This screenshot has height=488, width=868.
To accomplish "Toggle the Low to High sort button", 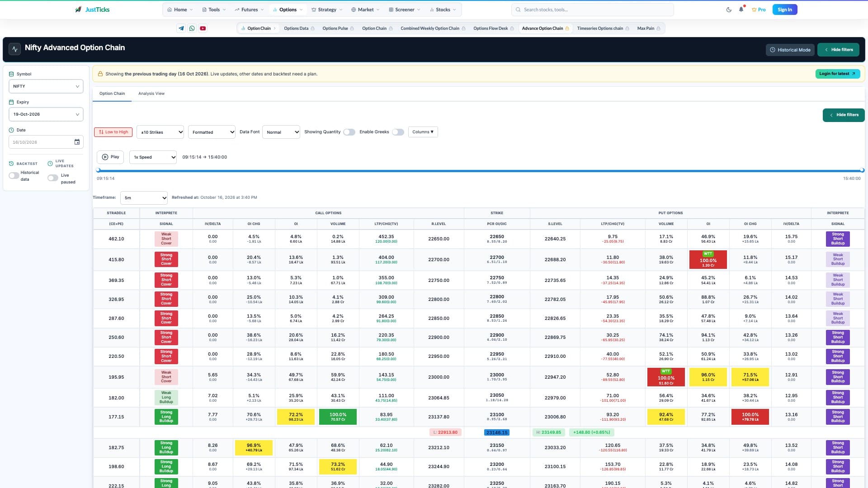I will point(113,132).
